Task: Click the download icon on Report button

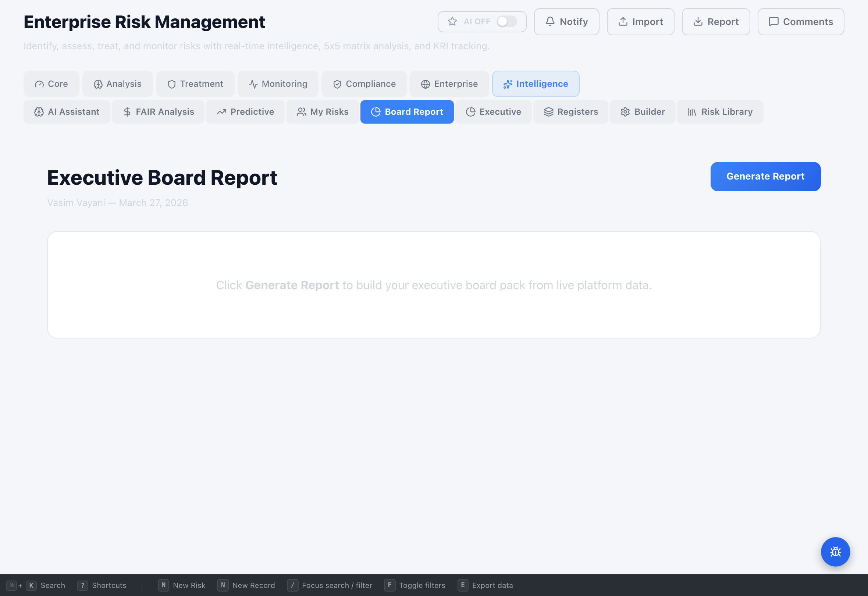Action: click(x=697, y=21)
